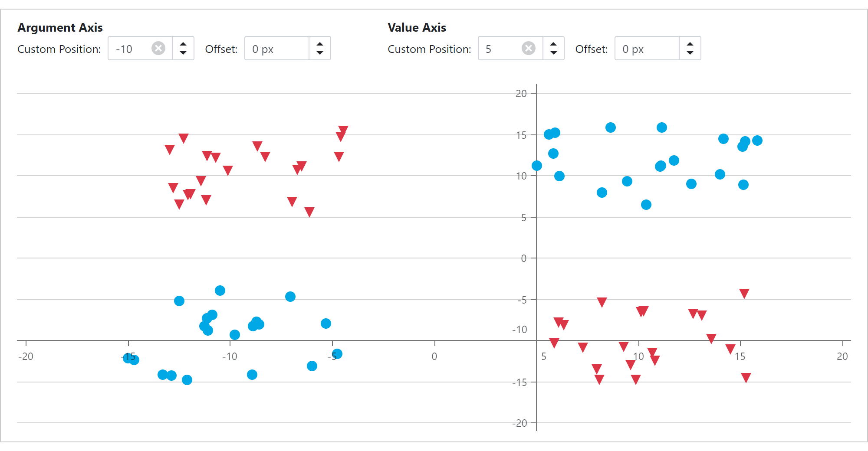Decrement the Value Axis offset value
Viewport: 868px width, 451px height.
pyautogui.click(x=690, y=54)
